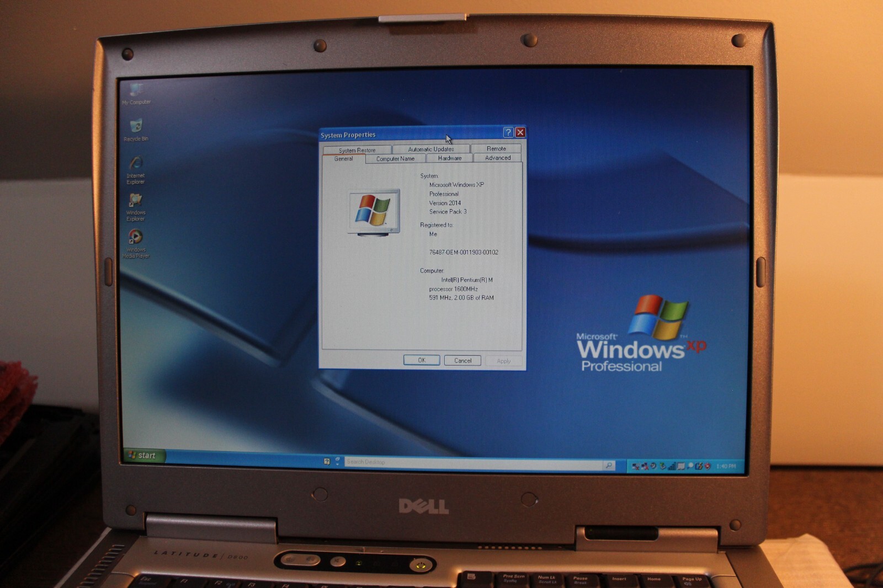Select the Recycle Bin desktop icon
Screen dimensions: 883x588
click(x=136, y=130)
